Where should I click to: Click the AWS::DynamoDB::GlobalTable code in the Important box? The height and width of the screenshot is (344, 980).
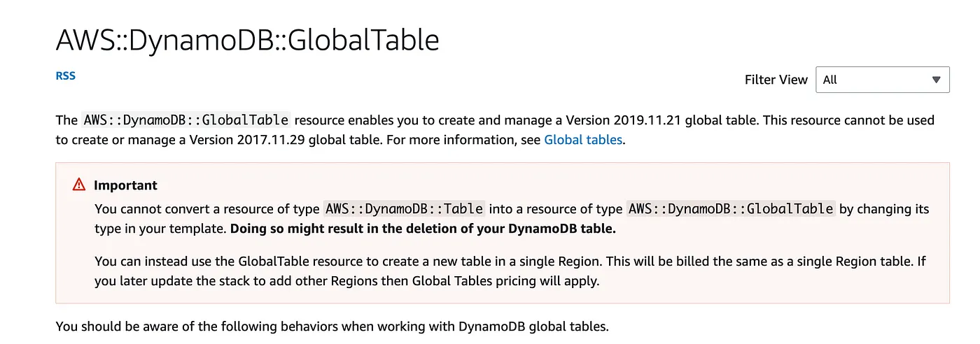pos(731,208)
